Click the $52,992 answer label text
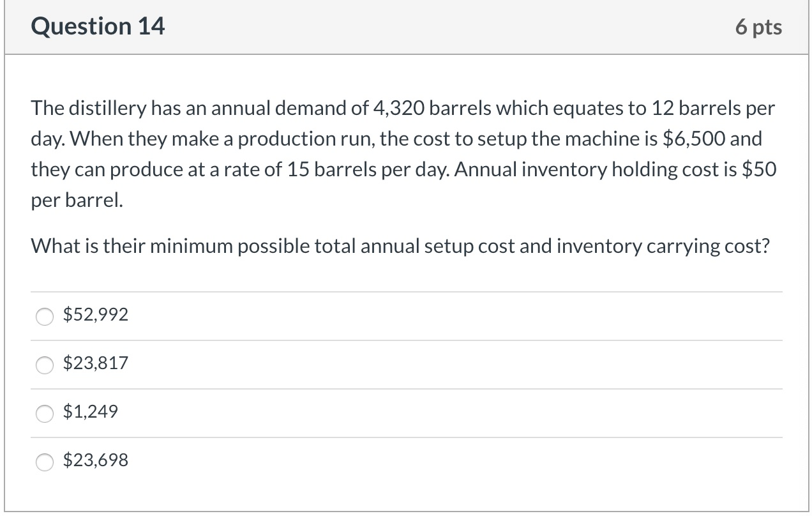The image size is (812, 516). click(96, 315)
